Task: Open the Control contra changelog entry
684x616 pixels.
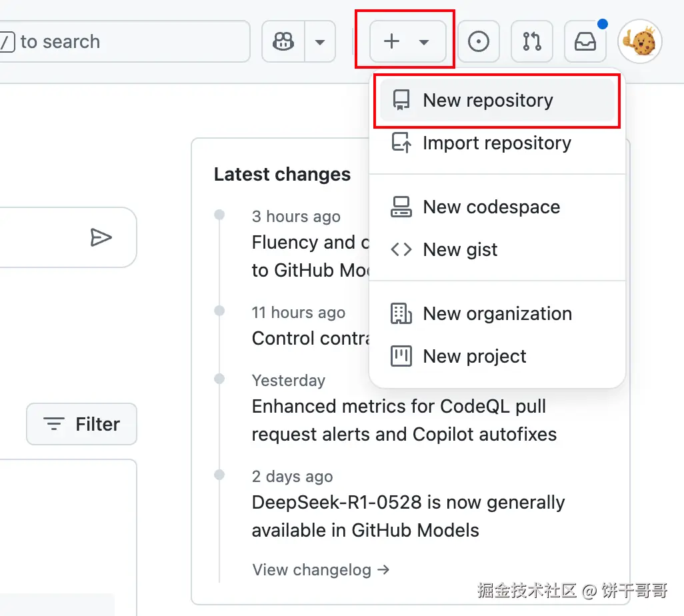Action: (311, 338)
